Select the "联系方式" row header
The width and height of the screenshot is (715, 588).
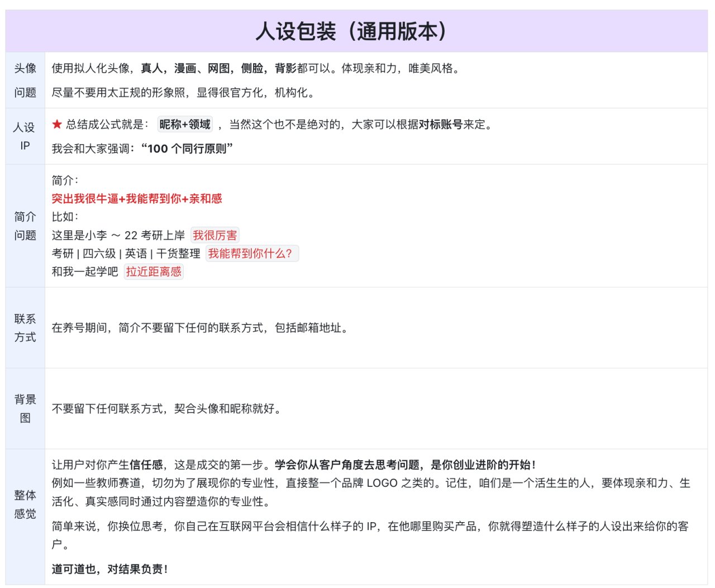tap(25, 328)
